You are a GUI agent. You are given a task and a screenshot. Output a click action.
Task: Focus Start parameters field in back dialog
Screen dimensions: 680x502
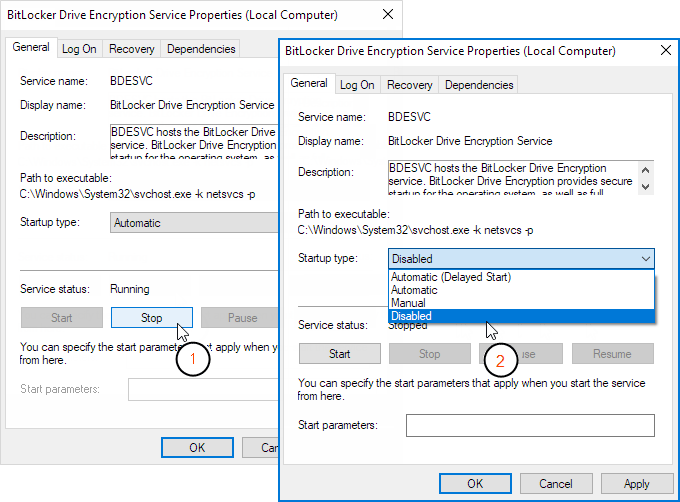coord(203,389)
